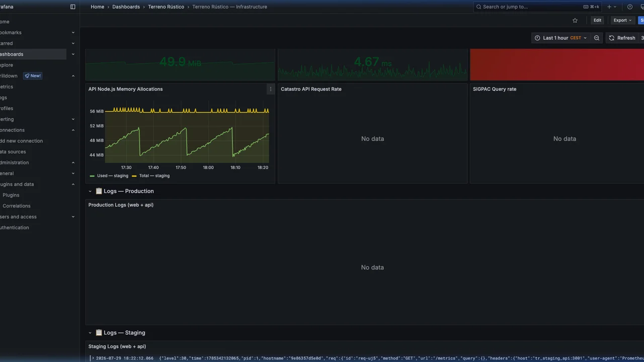
Task: Open Add new connection
Action: pos(21,141)
